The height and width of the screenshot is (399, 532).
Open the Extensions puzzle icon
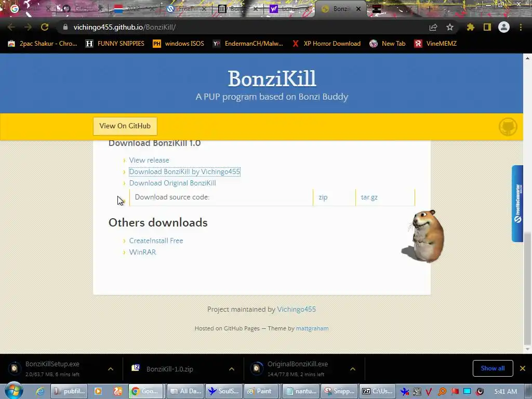(x=471, y=27)
